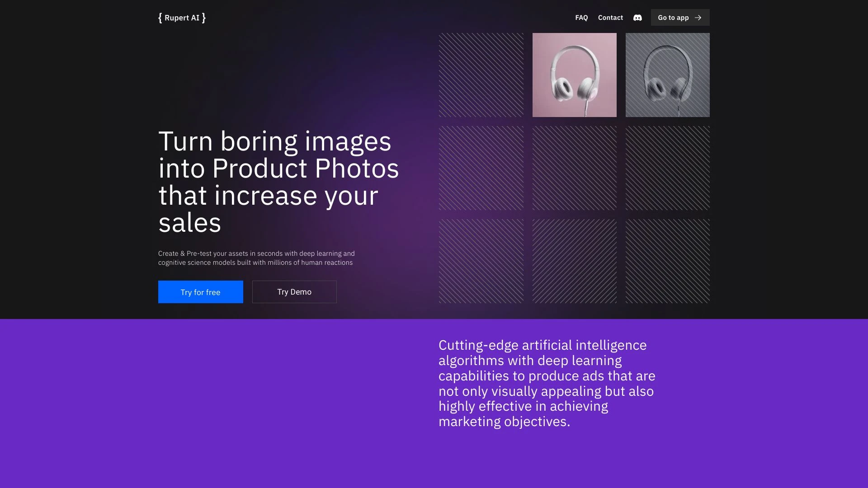Click the top-left hatched grid tile
The height and width of the screenshot is (488, 868).
pyautogui.click(x=481, y=75)
